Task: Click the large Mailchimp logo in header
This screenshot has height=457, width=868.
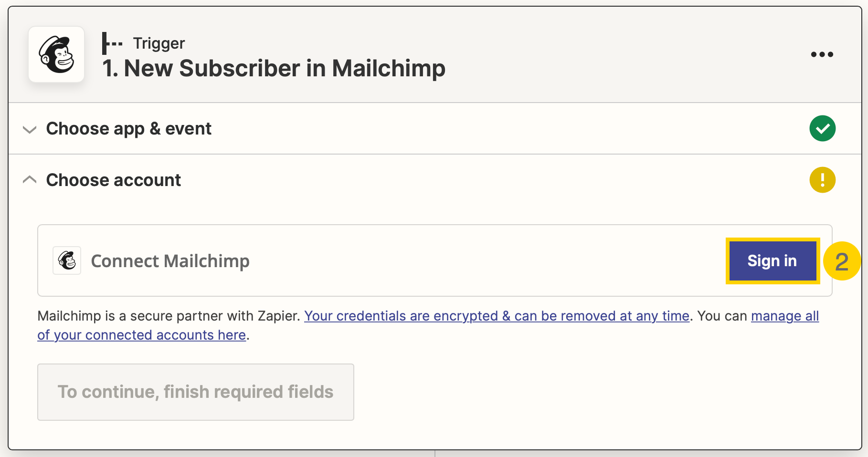Action: (56, 54)
